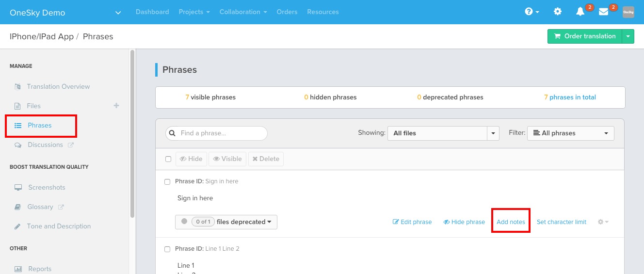Click the Files document icon in sidebar
The height and width of the screenshot is (274, 644).
coord(18,106)
